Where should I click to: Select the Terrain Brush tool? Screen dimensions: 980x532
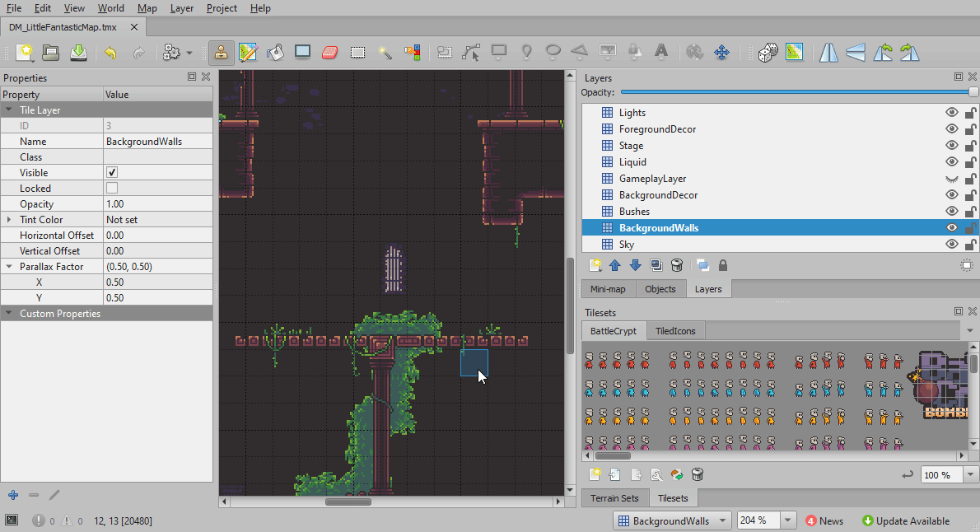(x=248, y=53)
